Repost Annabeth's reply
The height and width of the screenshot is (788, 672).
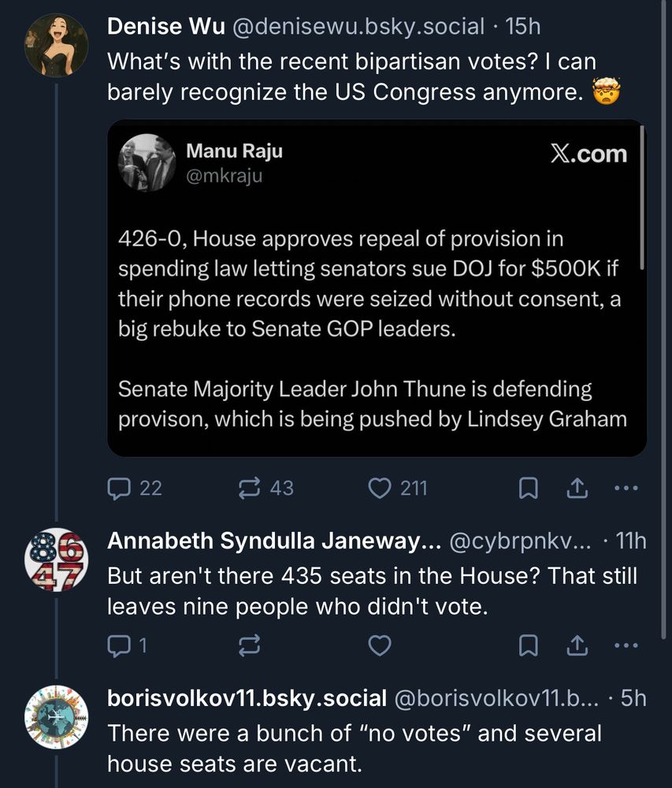click(249, 645)
